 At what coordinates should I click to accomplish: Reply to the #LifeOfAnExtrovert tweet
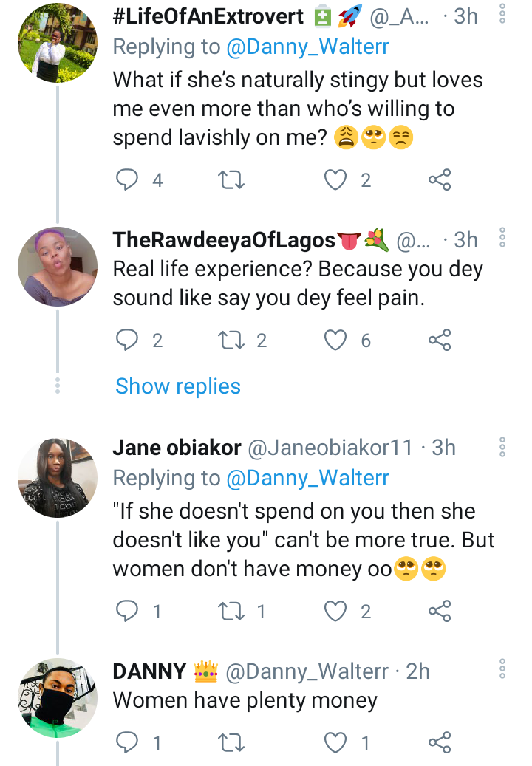127,179
